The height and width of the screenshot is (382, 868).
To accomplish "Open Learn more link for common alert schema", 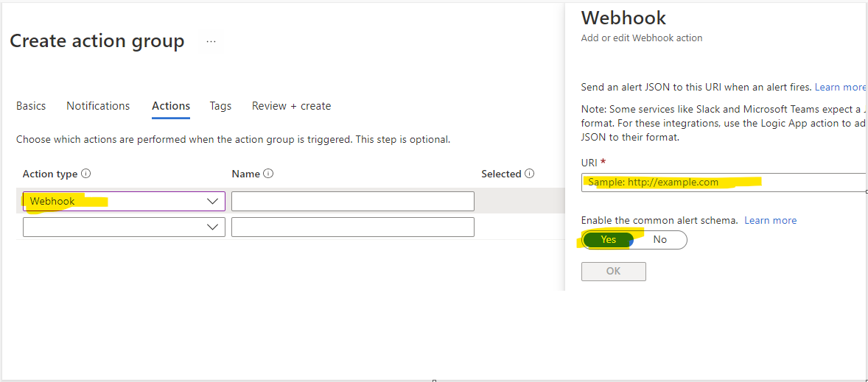I will [x=770, y=221].
